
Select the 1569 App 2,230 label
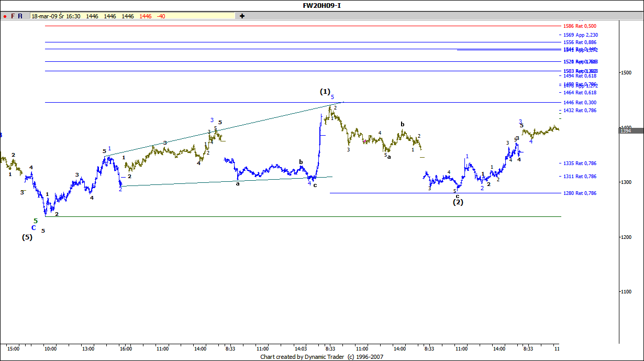coord(581,35)
